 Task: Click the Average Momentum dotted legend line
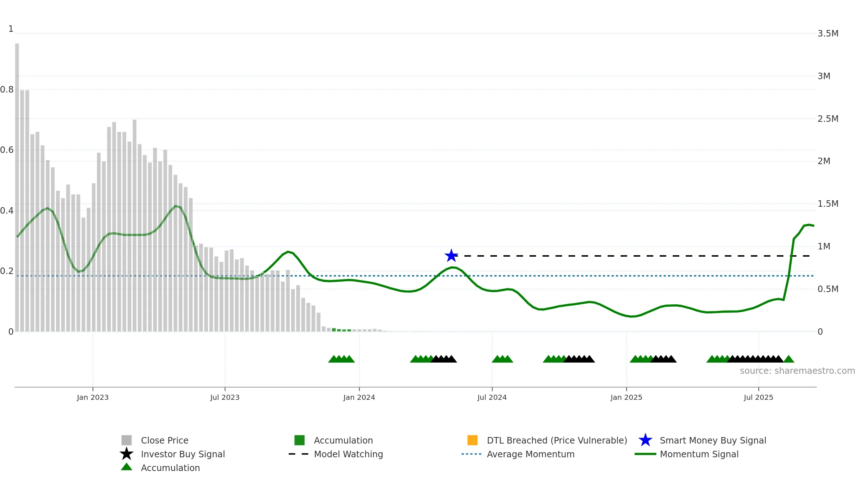click(x=471, y=454)
